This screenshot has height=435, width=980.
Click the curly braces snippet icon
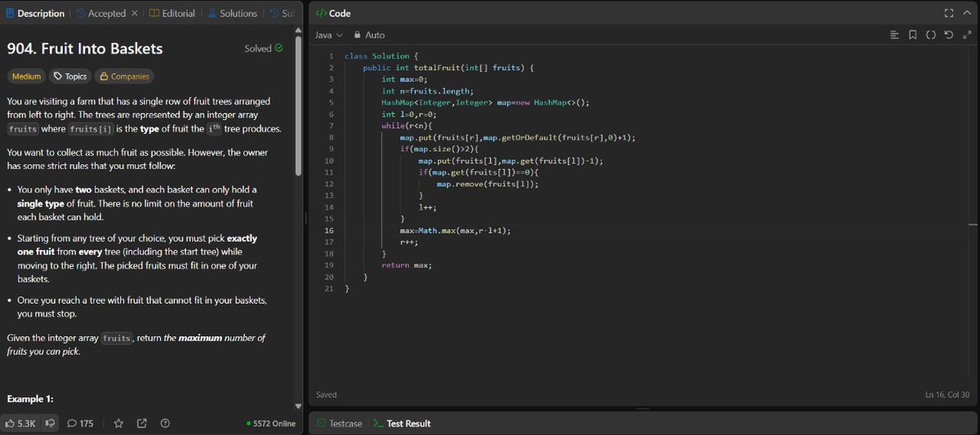(x=931, y=35)
